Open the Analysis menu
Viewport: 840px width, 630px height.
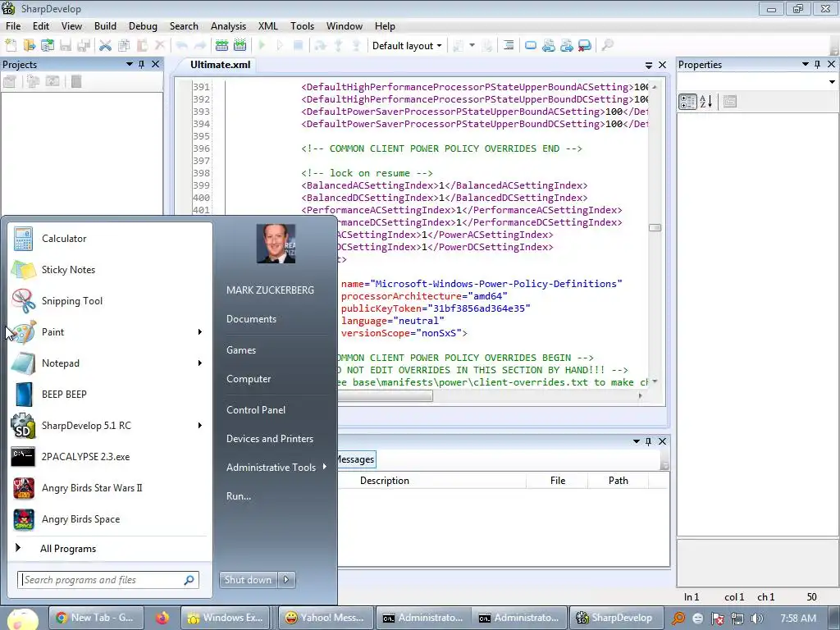[x=228, y=26]
